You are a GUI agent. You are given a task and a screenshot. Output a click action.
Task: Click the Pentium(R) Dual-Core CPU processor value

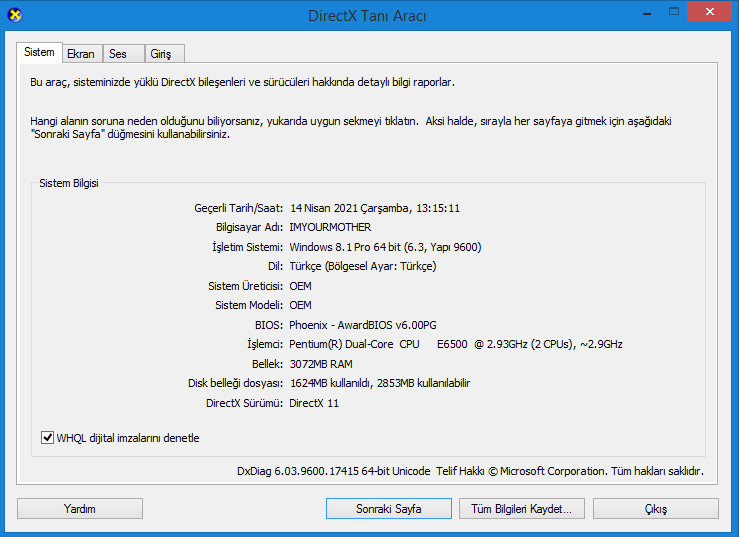click(456, 344)
